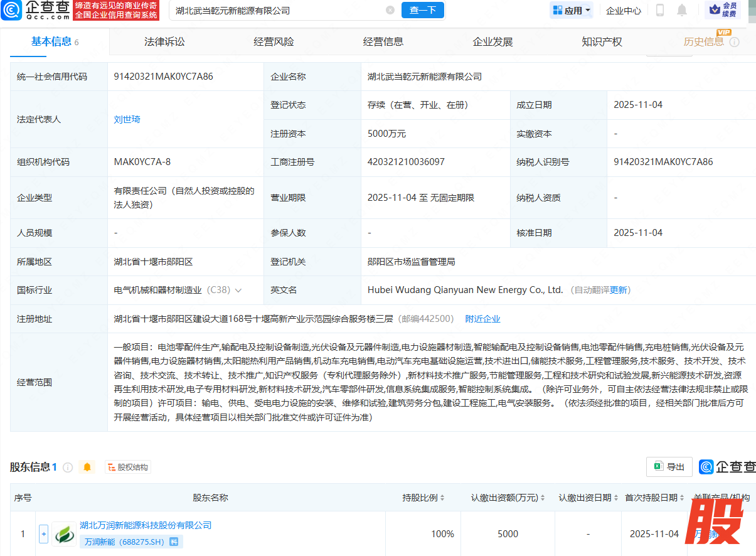
Task: Click the info icon next to 股东信息
Action: click(68, 468)
